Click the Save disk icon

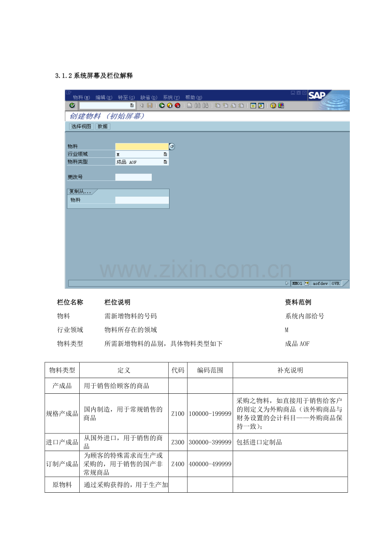pos(150,105)
